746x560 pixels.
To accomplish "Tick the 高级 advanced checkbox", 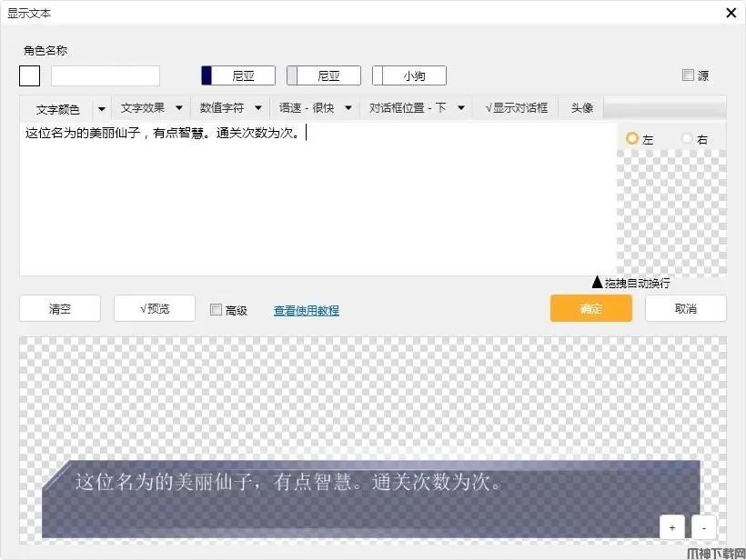I will 216,310.
